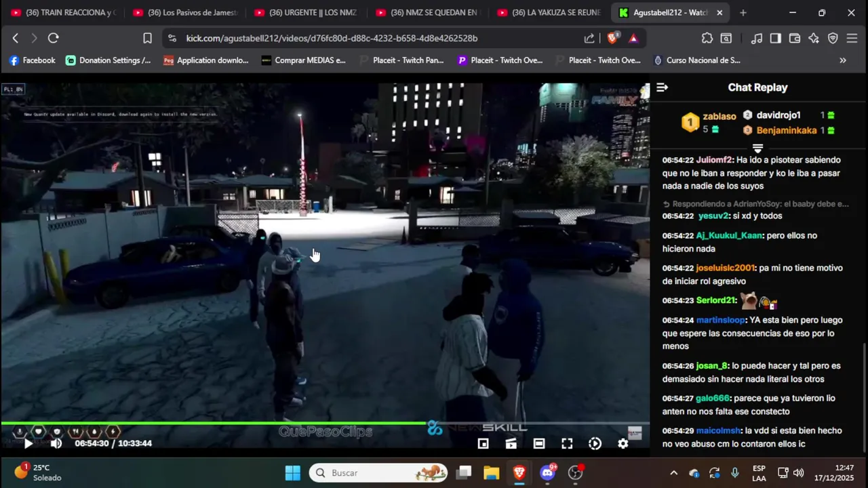Screen dimensions: 868x488
Task: Open the clip creation icon
Action: pyautogui.click(x=511, y=444)
